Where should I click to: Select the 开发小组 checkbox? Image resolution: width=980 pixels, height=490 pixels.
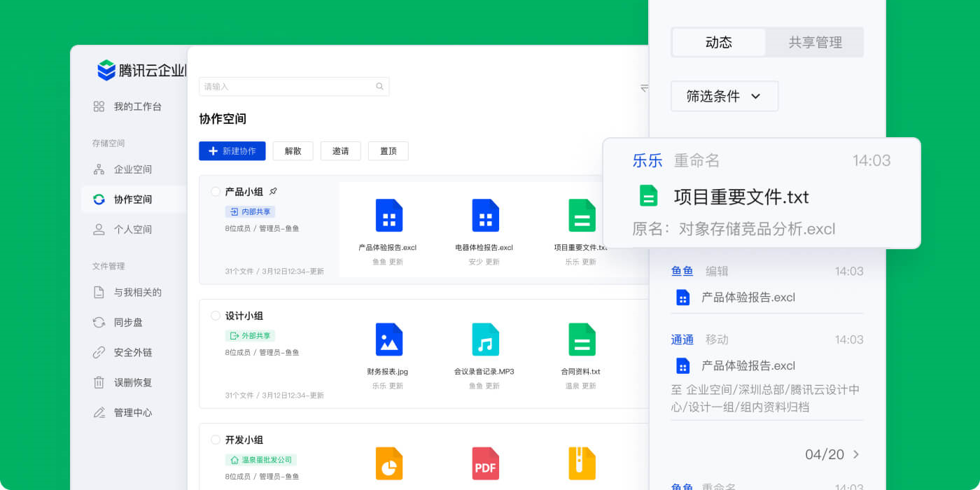tap(215, 440)
